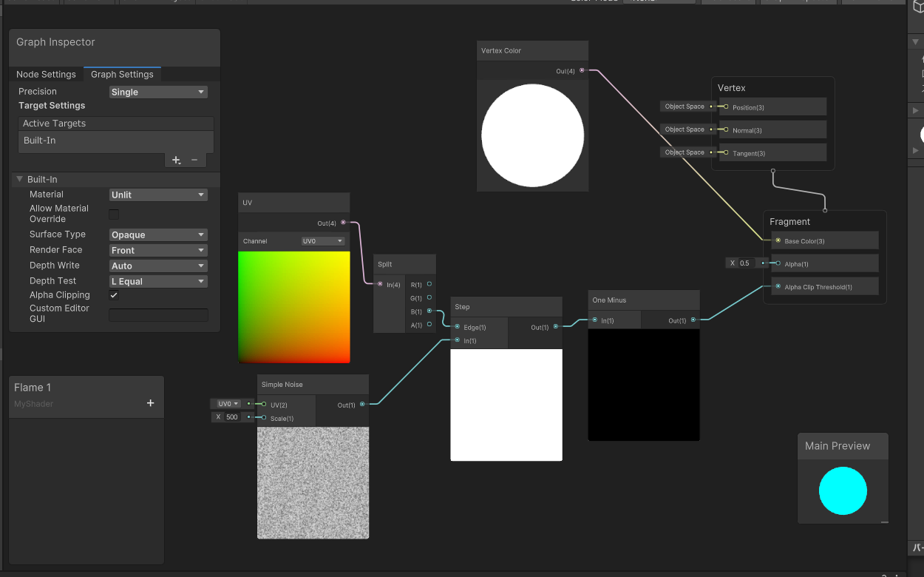Click the Fragment block header
The width and height of the screenshot is (924, 577).
tap(789, 221)
